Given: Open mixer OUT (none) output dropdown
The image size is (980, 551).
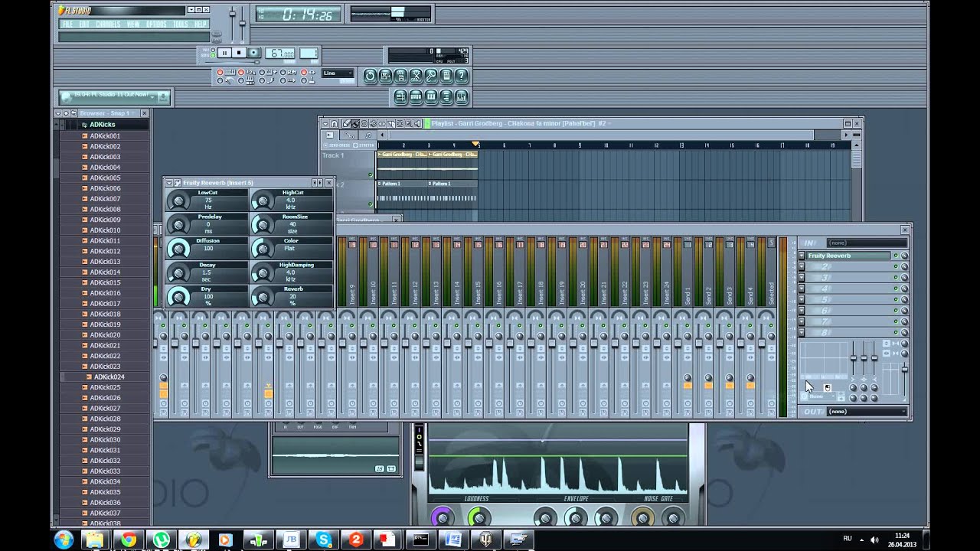Looking at the screenshot, I should tap(867, 412).
